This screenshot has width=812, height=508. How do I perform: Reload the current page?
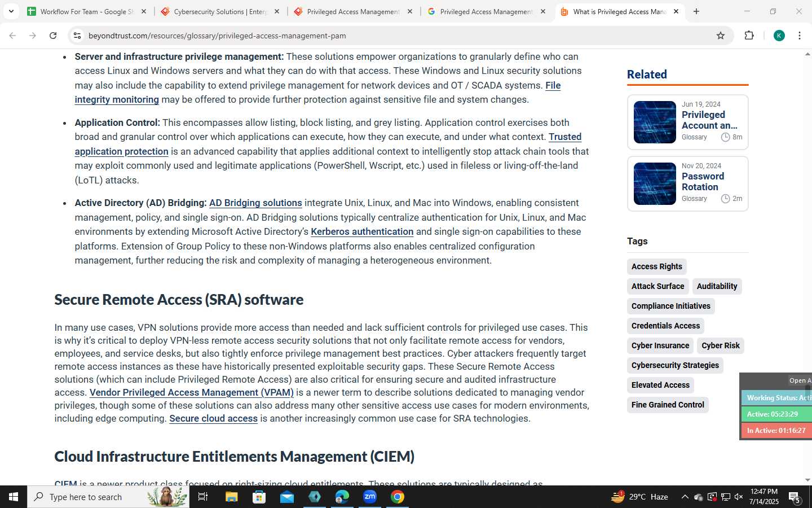click(x=53, y=36)
